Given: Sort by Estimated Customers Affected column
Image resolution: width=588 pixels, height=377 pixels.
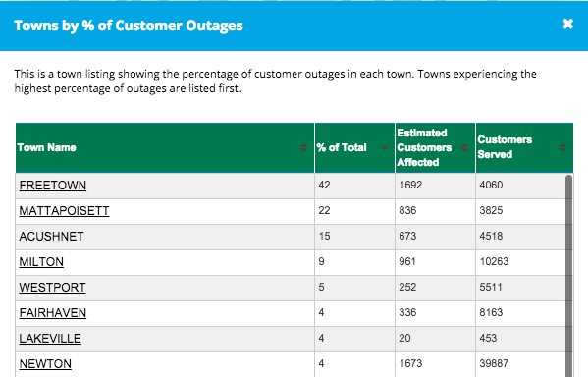Looking at the screenshot, I should pyautogui.click(x=435, y=148).
